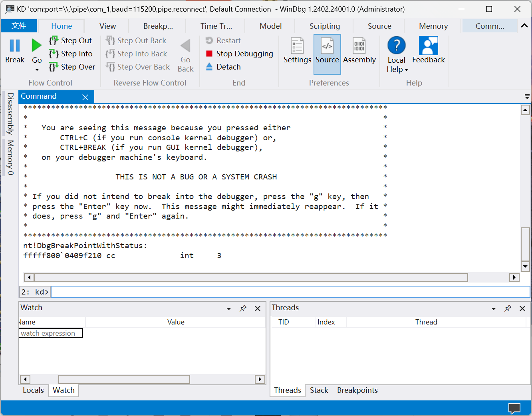This screenshot has height=416, width=532.
Task: Open the Feedback icon in the ribbon
Action: (428, 46)
